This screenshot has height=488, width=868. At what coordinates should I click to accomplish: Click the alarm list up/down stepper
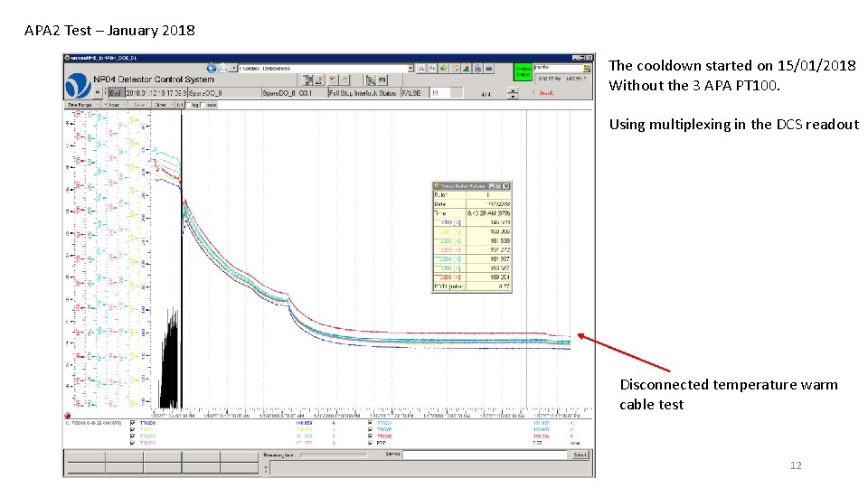pyautogui.click(x=513, y=93)
